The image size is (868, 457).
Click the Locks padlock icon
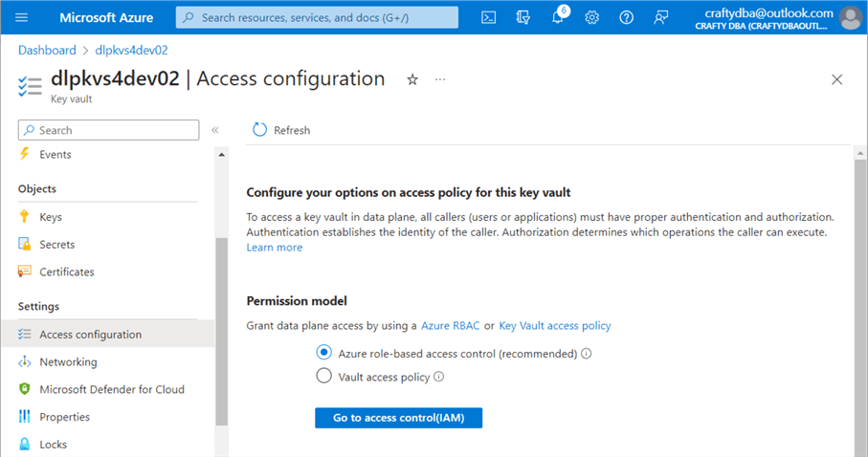[x=24, y=444]
